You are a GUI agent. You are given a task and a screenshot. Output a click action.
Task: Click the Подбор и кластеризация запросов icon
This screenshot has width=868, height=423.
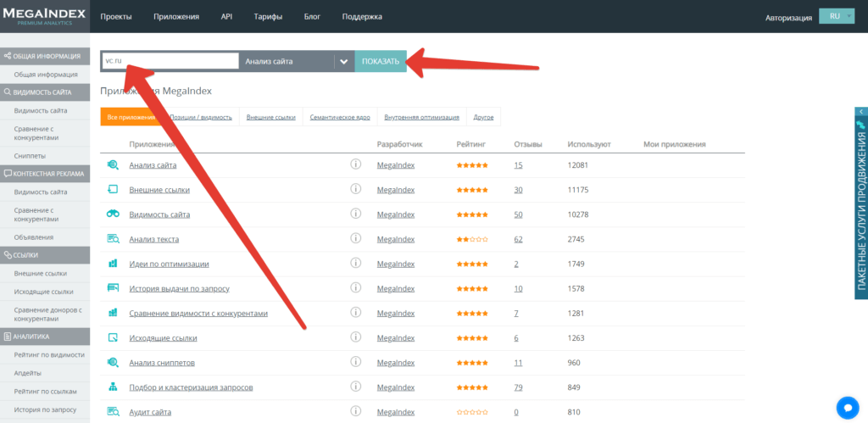coord(113,387)
